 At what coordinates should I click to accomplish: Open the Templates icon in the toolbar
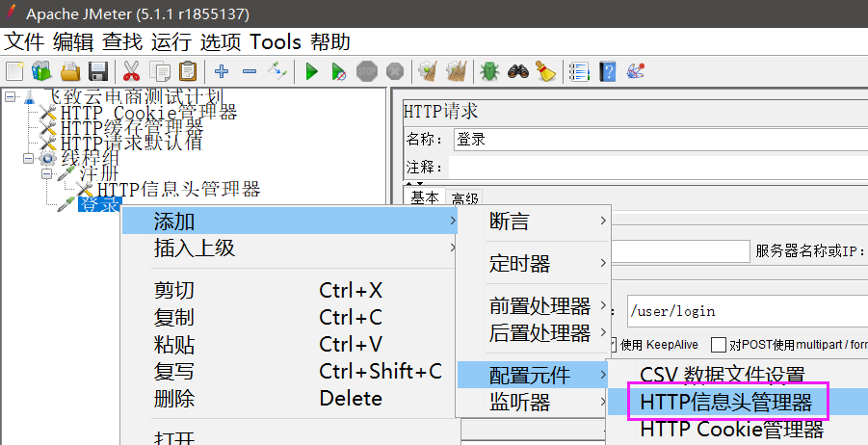click(x=41, y=71)
